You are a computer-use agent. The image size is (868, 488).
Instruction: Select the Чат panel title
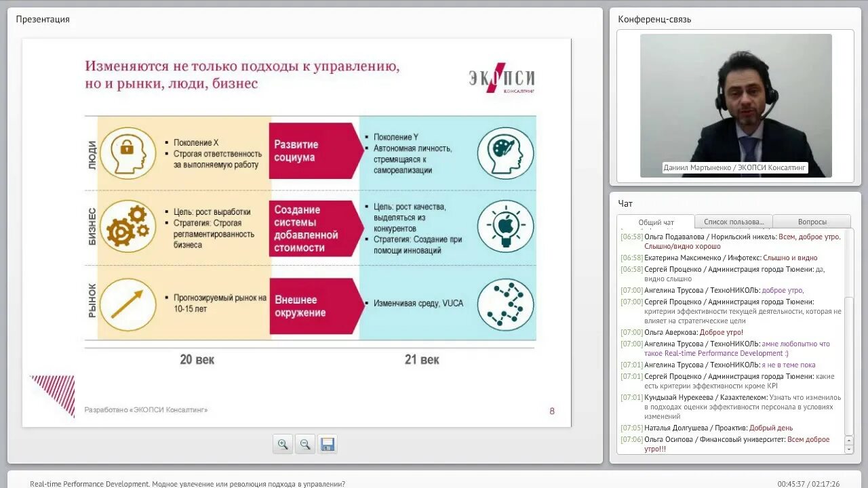625,203
